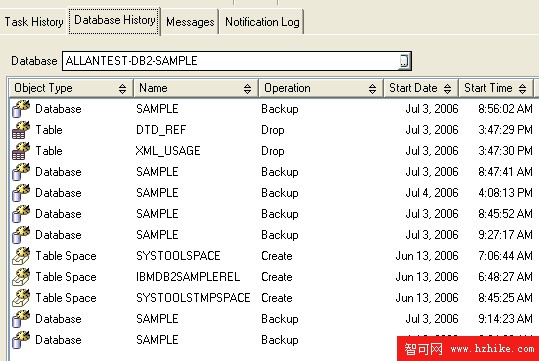
Task: Click the 3:47:30 PM start time
Action: point(505,151)
